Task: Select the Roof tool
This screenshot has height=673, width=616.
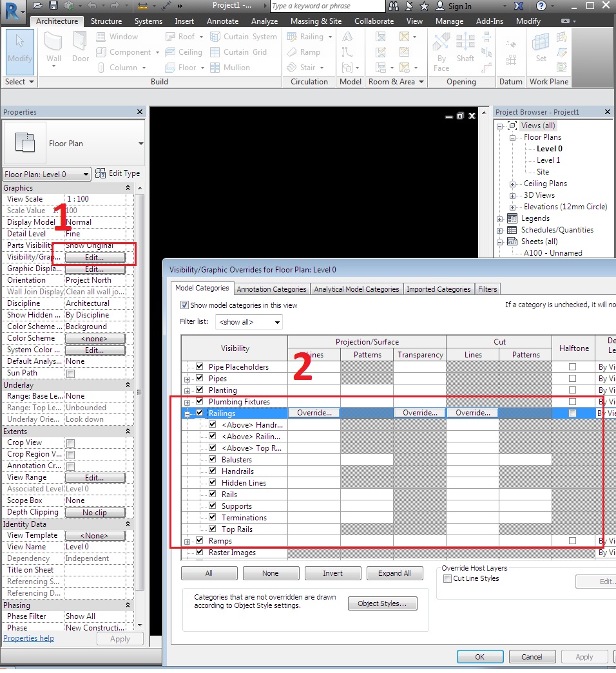Action: 185,37
